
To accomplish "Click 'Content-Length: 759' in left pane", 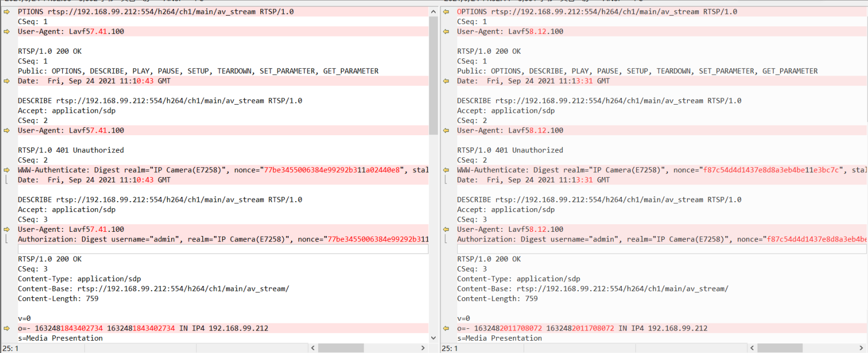I will pyautogui.click(x=58, y=299).
